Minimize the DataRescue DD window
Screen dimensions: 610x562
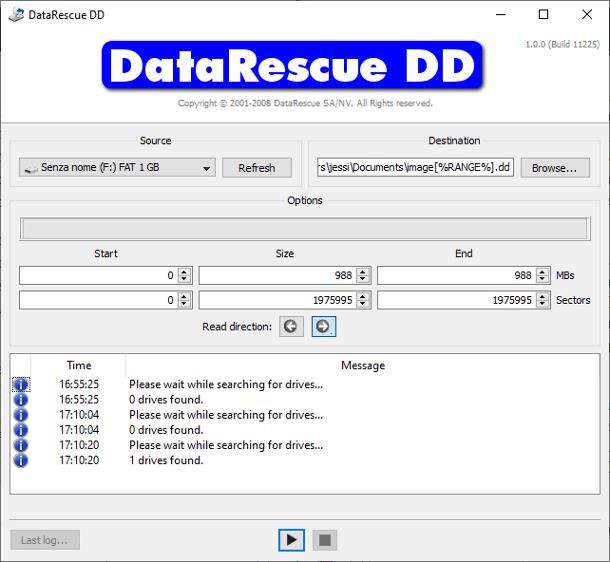(x=501, y=14)
